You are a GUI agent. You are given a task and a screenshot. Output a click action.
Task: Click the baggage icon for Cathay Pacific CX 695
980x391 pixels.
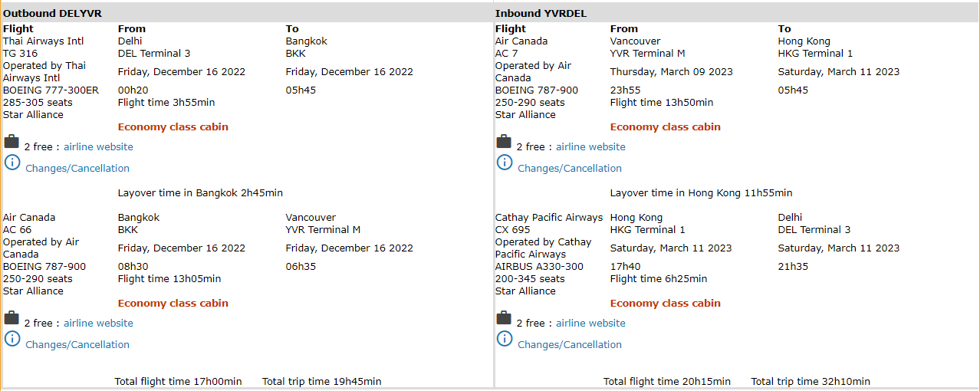point(504,318)
